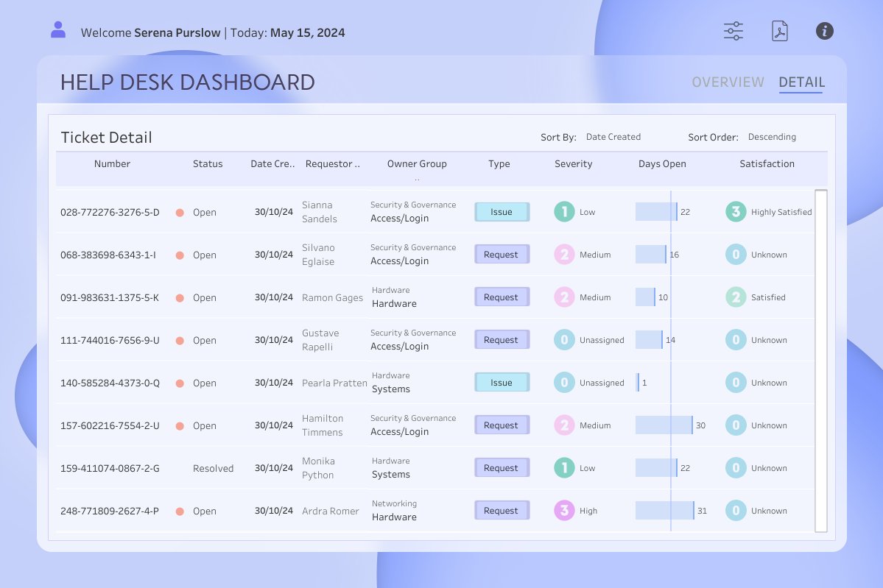Click satisfaction 3 icon Highly Satisfied
883x588 pixels.
point(736,212)
